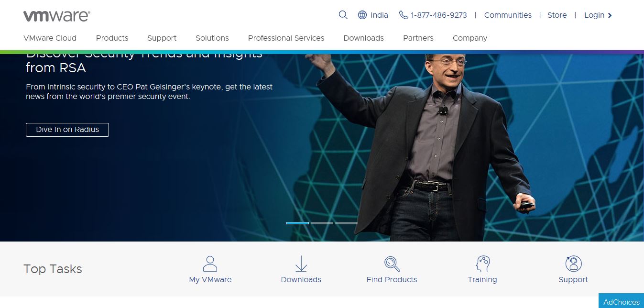Click the Downloads arrow icon in Top Tasks
644x308 pixels.
(x=301, y=264)
